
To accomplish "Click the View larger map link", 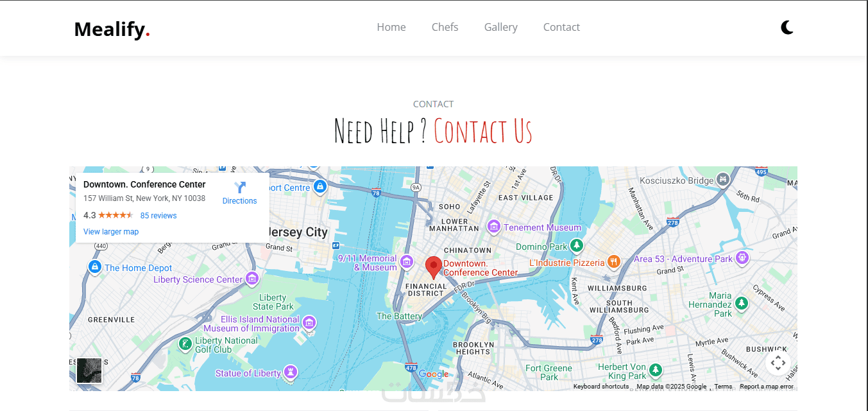I will (x=111, y=232).
